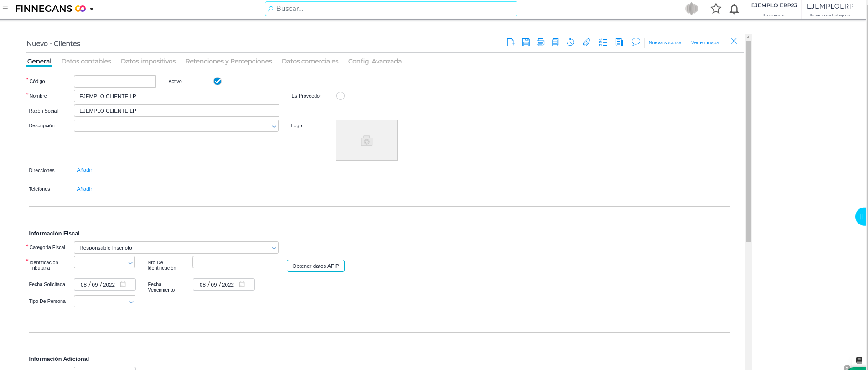868x370 pixels.
Task: Uncheck the Activo checkbox
Action: pos(217,81)
